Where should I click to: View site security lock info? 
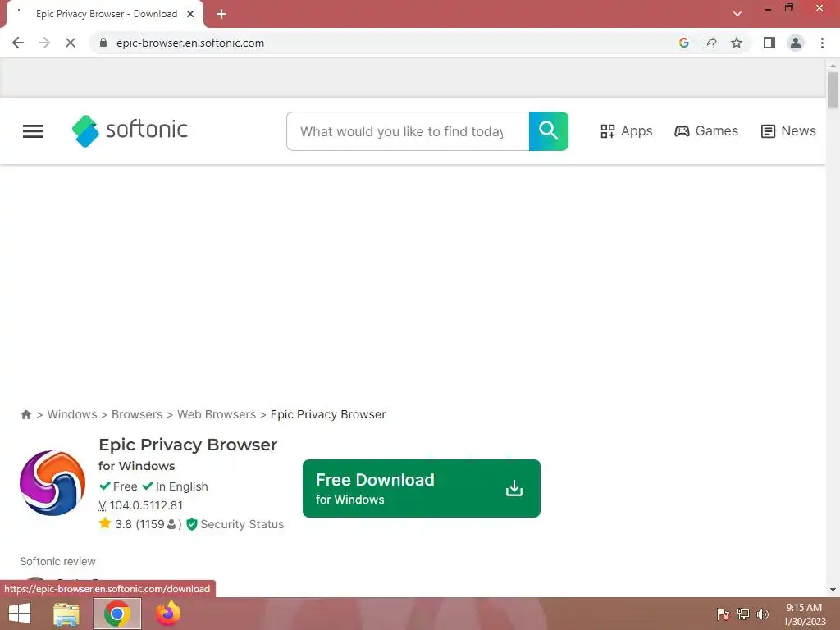tap(103, 43)
